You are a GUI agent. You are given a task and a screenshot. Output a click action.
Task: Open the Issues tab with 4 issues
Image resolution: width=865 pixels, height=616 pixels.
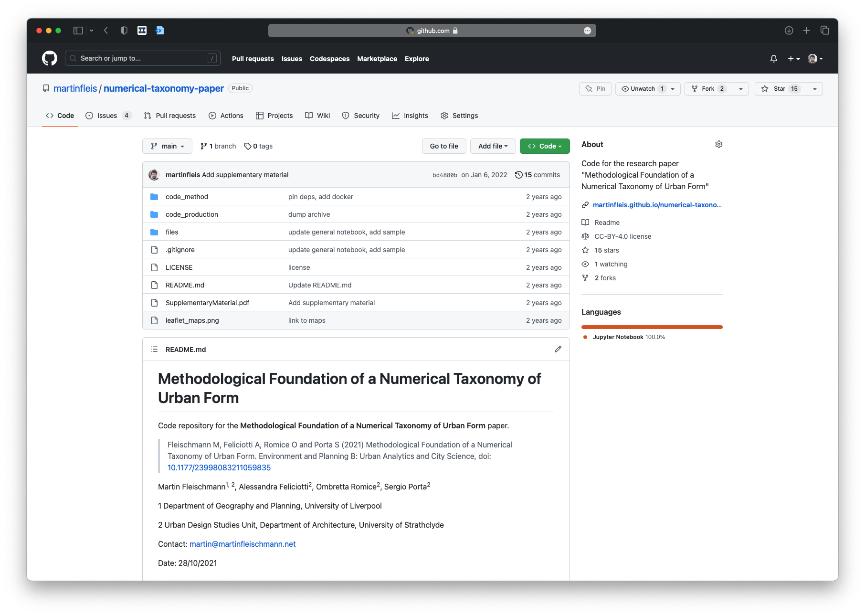click(108, 116)
